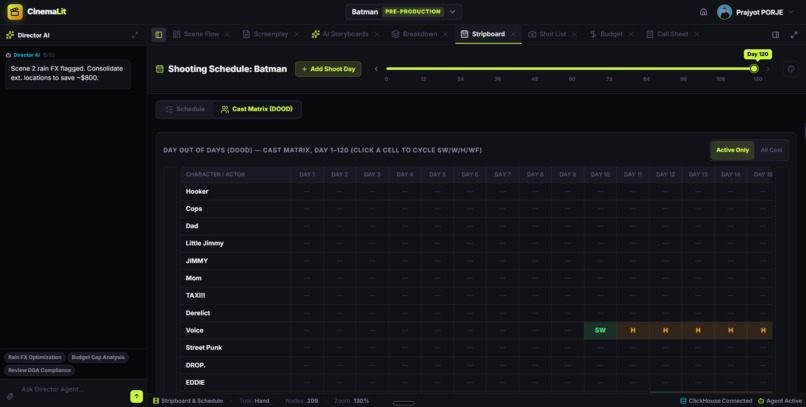Viewport: 806px width, 407px height.
Task: Close the Shot List tab
Action: (574, 34)
